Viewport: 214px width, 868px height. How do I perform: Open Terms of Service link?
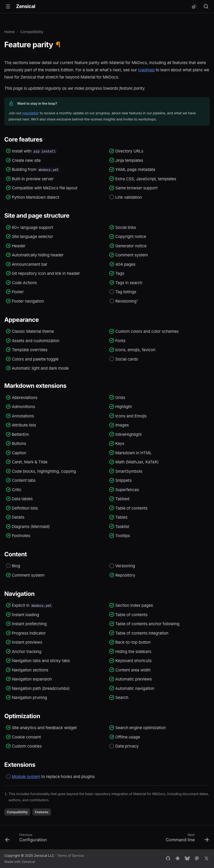point(70,855)
